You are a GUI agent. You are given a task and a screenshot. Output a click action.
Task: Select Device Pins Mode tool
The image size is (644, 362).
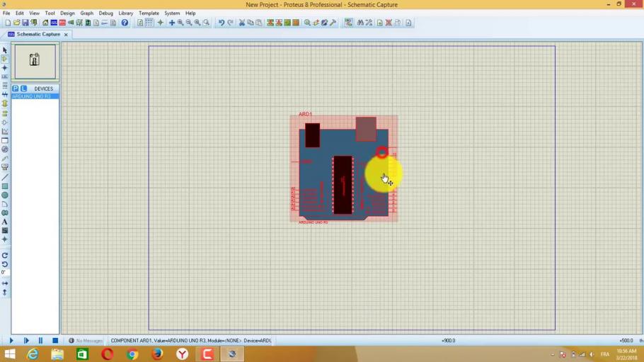click(x=5, y=122)
